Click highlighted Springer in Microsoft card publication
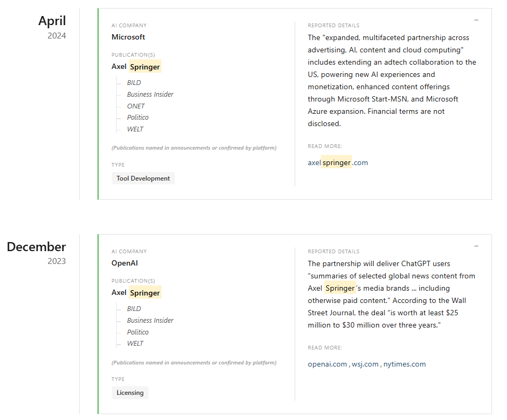The height and width of the screenshot is (420, 507). click(145, 67)
